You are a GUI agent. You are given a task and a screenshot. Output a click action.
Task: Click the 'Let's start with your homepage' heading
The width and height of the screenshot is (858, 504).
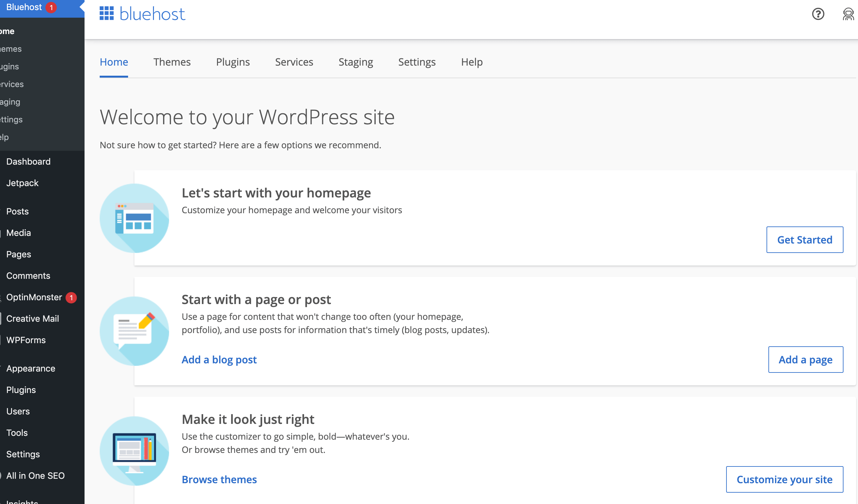point(276,193)
